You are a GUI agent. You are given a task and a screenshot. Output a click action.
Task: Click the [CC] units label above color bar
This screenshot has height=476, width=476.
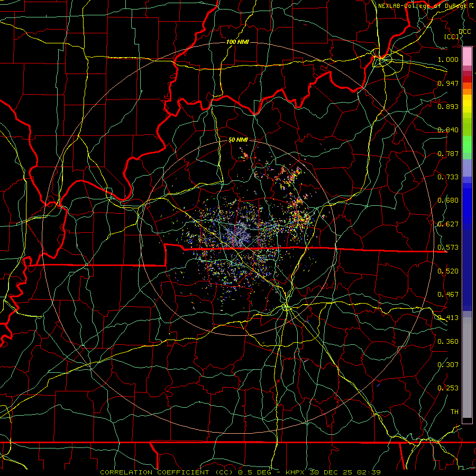(452, 36)
